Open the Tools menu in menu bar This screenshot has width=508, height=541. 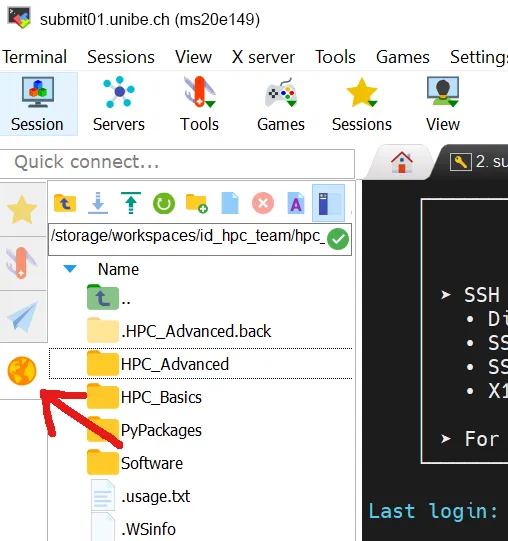pyautogui.click(x=335, y=57)
